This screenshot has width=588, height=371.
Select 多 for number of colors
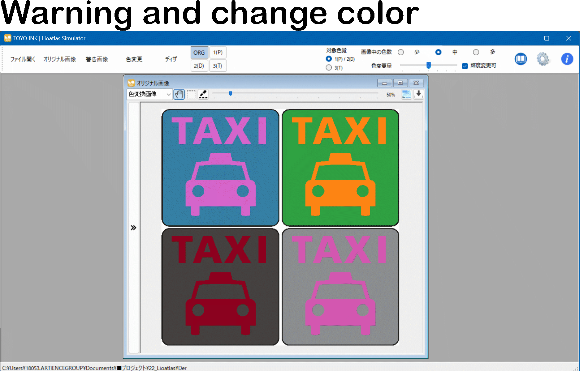click(x=476, y=52)
